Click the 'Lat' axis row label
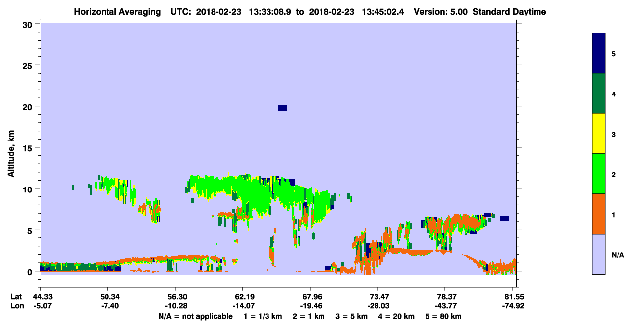 click(x=16, y=297)
